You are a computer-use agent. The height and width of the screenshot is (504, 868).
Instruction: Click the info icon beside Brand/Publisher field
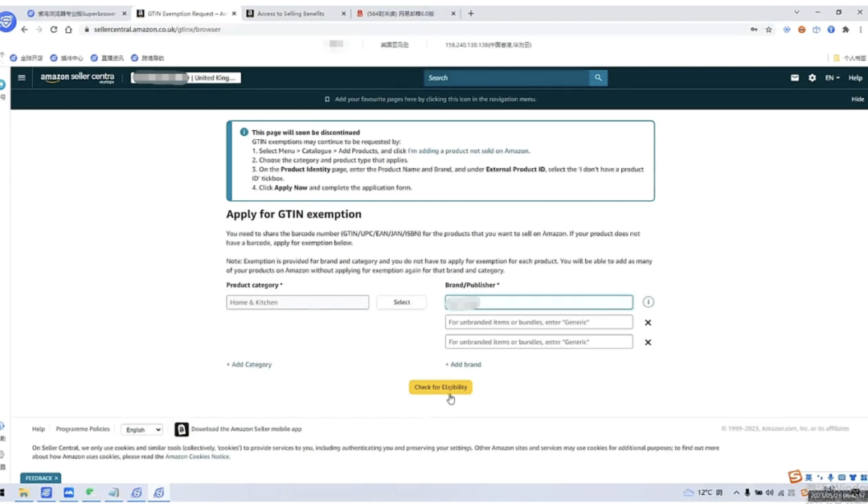[x=648, y=302]
